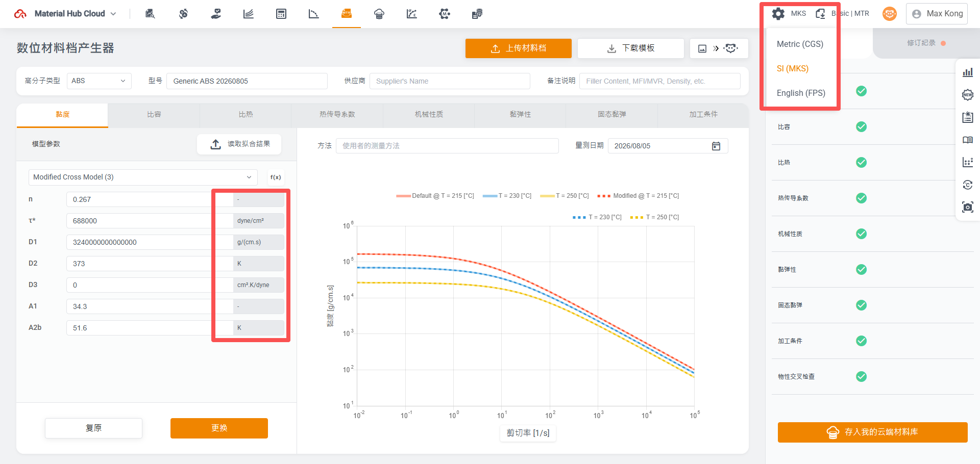Screen dimensions: 980x464
Task: Open the multi-curve plot toolbar icon
Action: (x=249, y=14)
